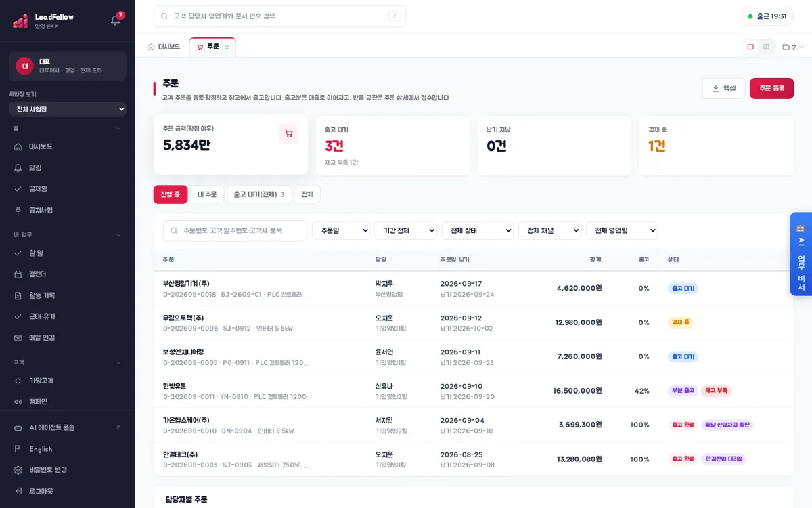Click the 출근 19:31 status button

click(x=767, y=16)
